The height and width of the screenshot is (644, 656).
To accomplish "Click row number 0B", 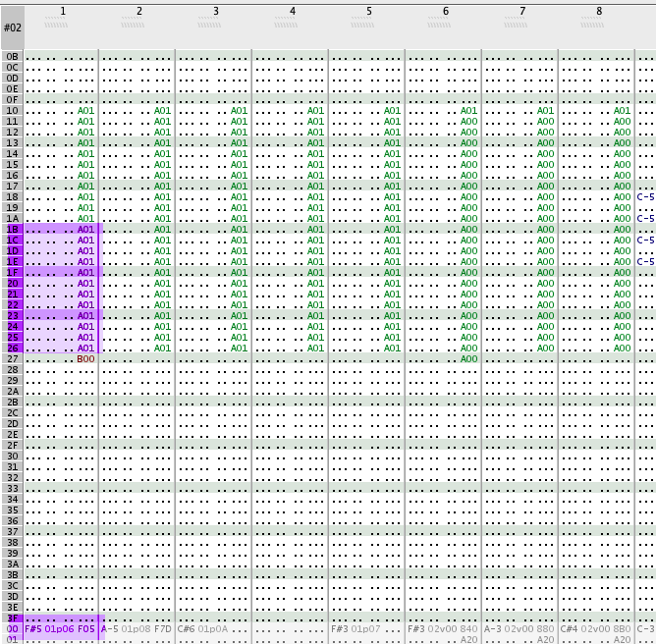I will [12, 57].
